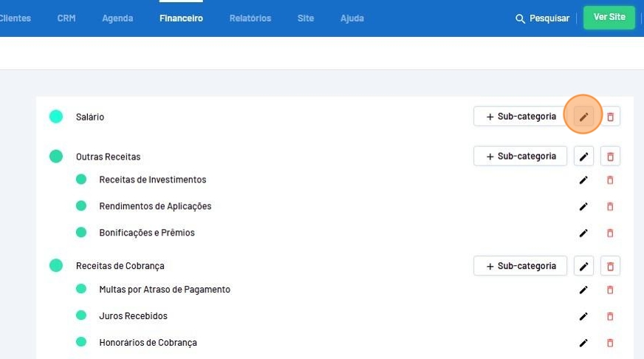Edit the Honorários de Cobrança sub-category

click(583, 343)
